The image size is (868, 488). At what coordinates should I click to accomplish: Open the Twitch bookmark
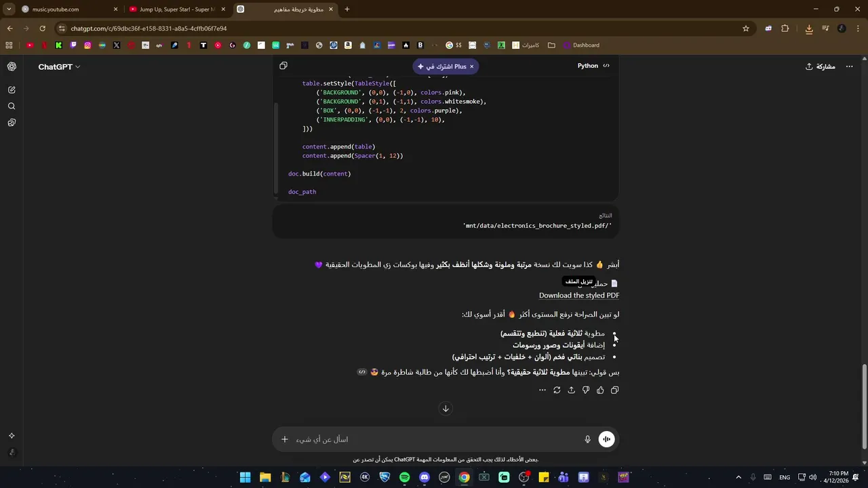click(x=73, y=45)
